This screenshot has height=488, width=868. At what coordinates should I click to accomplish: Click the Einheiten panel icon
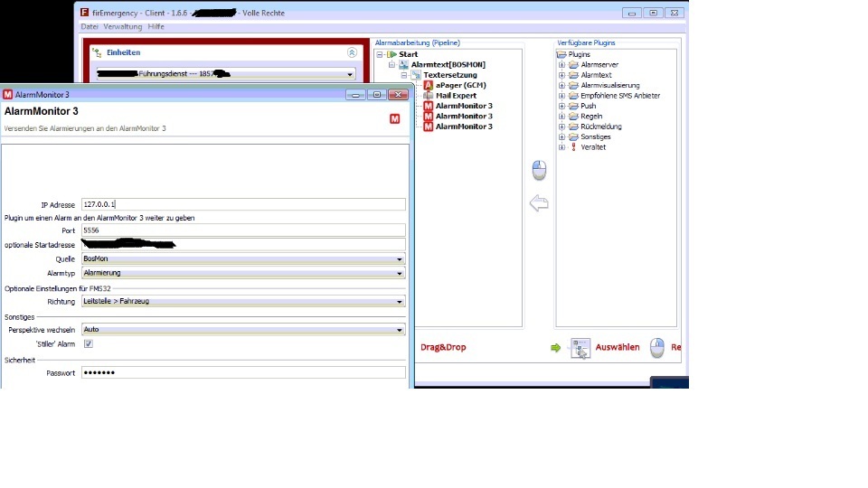pyautogui.click(x=97, y=52)
